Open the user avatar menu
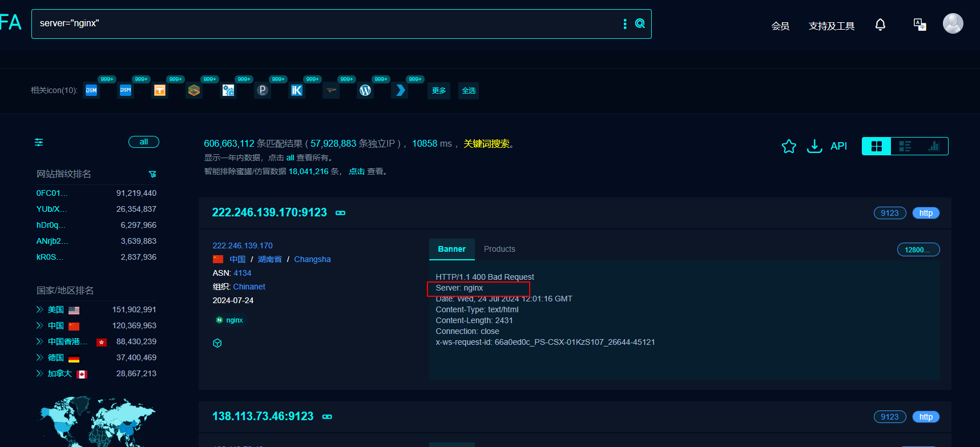The height and width of the screenshot is (447, 980). pyautogui.click(x=953, y=23)
